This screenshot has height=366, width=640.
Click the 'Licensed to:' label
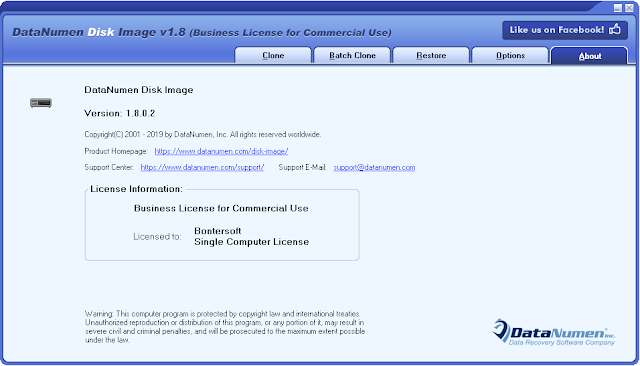pos(157,237)
